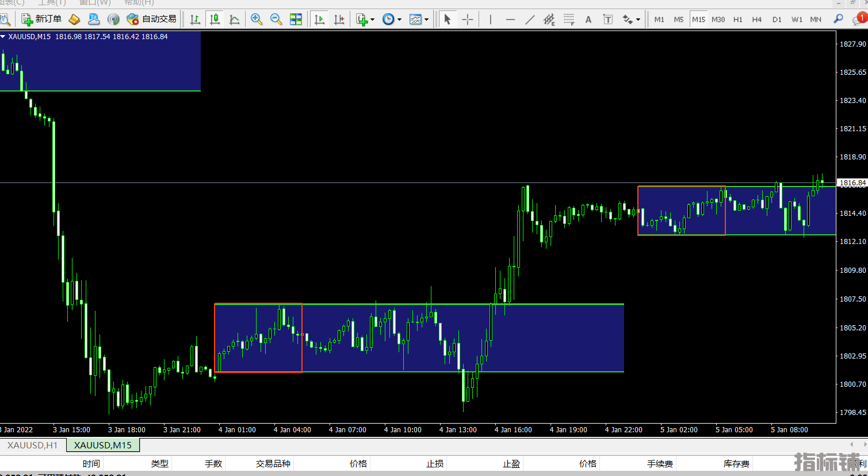The height and width of the screenshot is (476, 868).
Task: Select the arrow cursor tool
Action: tap(448, 19)
